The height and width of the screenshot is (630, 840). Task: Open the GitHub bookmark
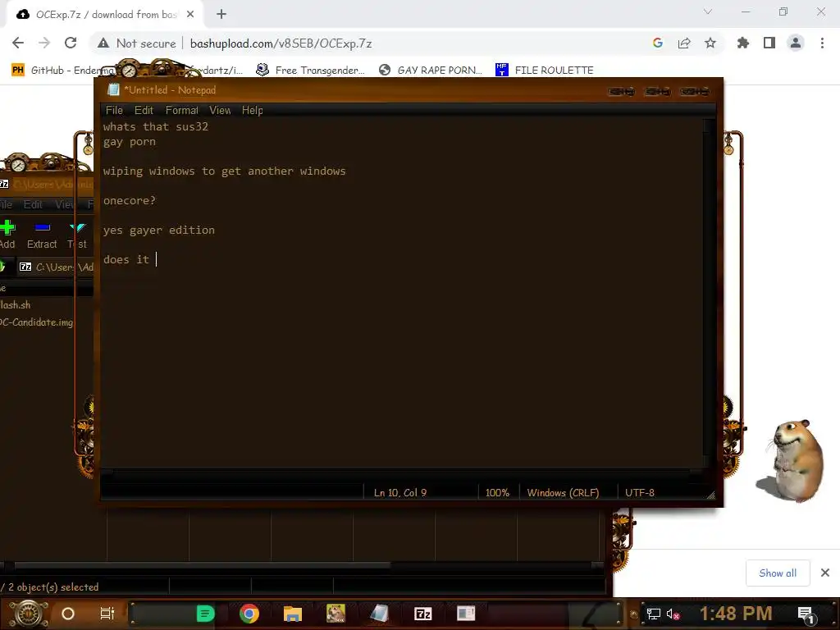pos(63,71)
